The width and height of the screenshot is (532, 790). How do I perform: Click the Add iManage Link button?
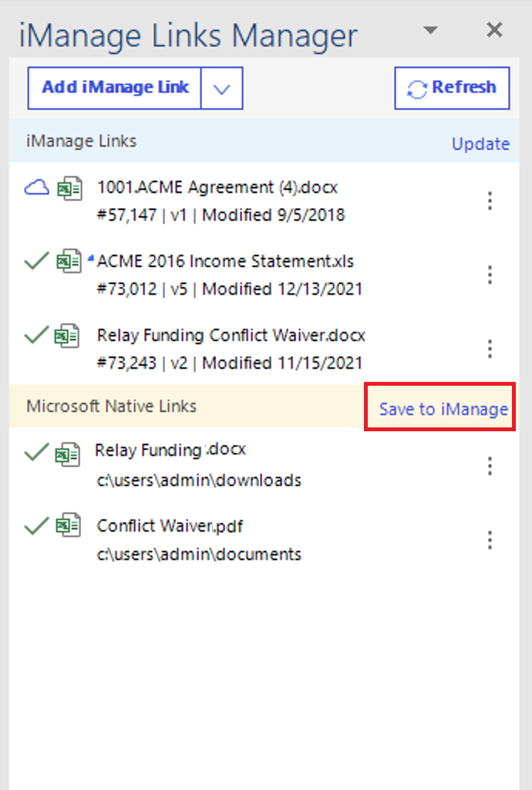click(115, 88)
